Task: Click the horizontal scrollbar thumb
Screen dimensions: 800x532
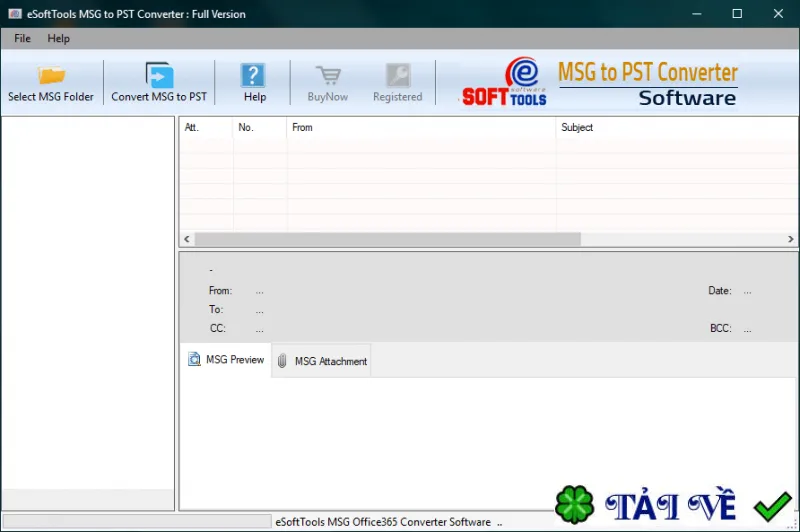Action: point(388,239)
